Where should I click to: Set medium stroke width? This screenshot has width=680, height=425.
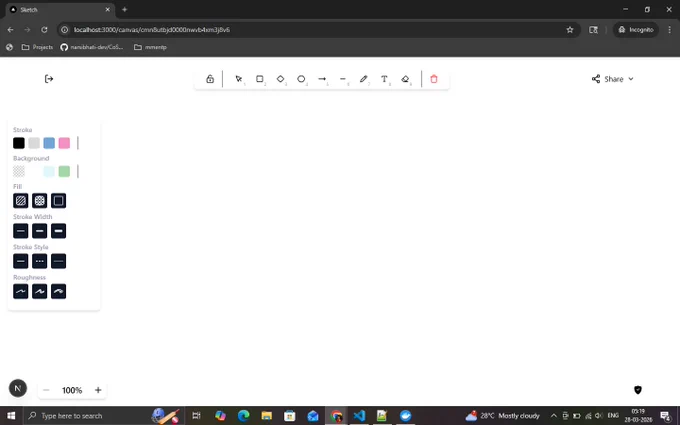(39, 231)
